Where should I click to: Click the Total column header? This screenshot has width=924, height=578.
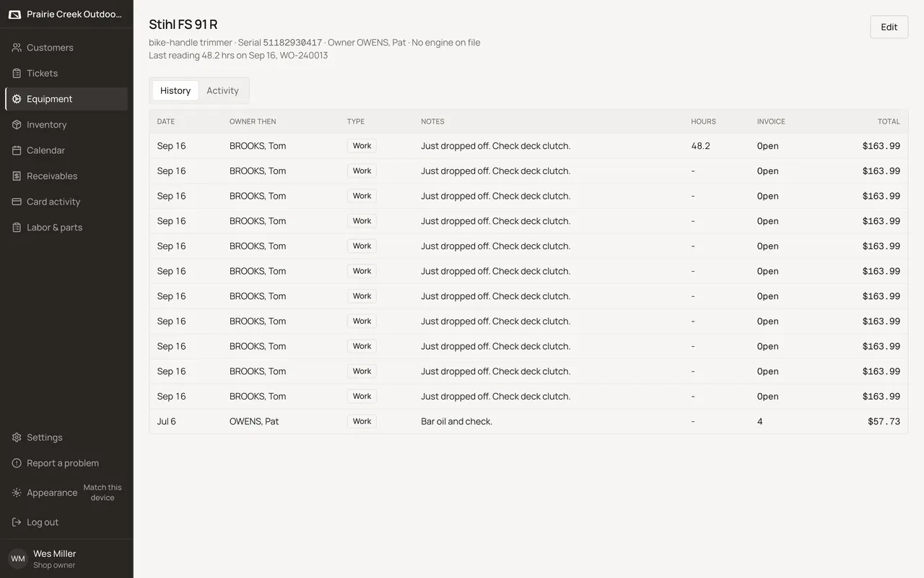pyautogui.click(x=889, y=121)
